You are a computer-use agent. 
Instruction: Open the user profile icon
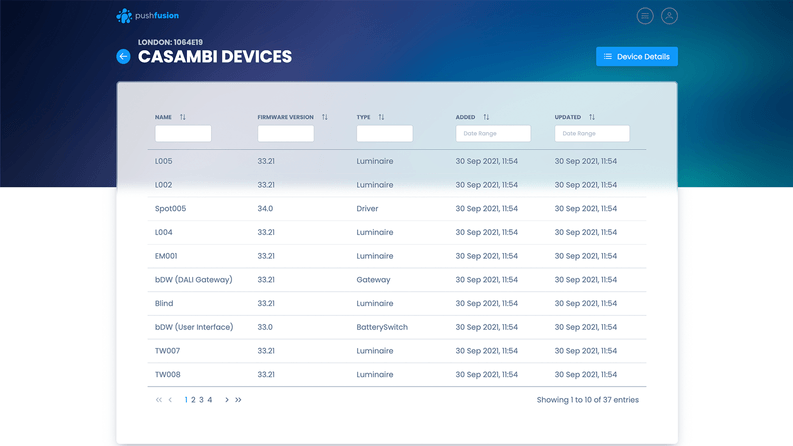(669, 16)
